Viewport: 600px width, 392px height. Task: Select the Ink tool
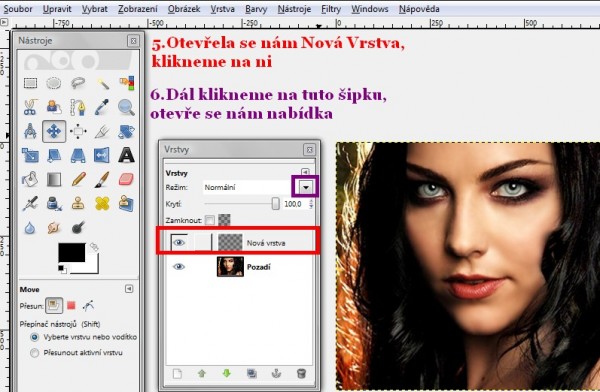click(x=54, y=203)
